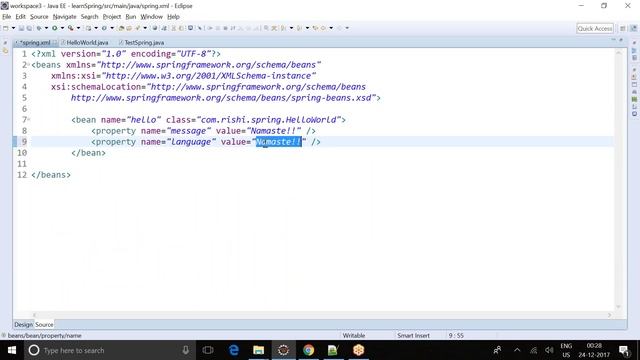Click the 'Writable' status bar entry
Screen dimensions: 640x360
click(x=353, y=336)
